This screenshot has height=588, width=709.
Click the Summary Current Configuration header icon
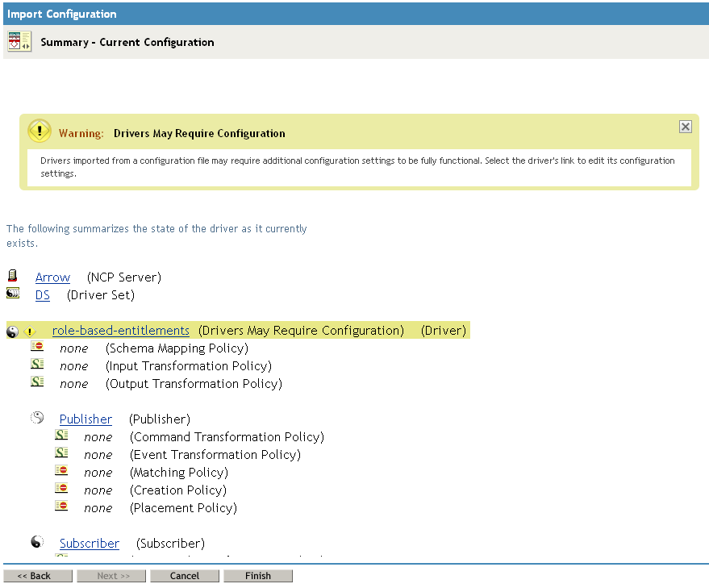click(x=19, y=42)
